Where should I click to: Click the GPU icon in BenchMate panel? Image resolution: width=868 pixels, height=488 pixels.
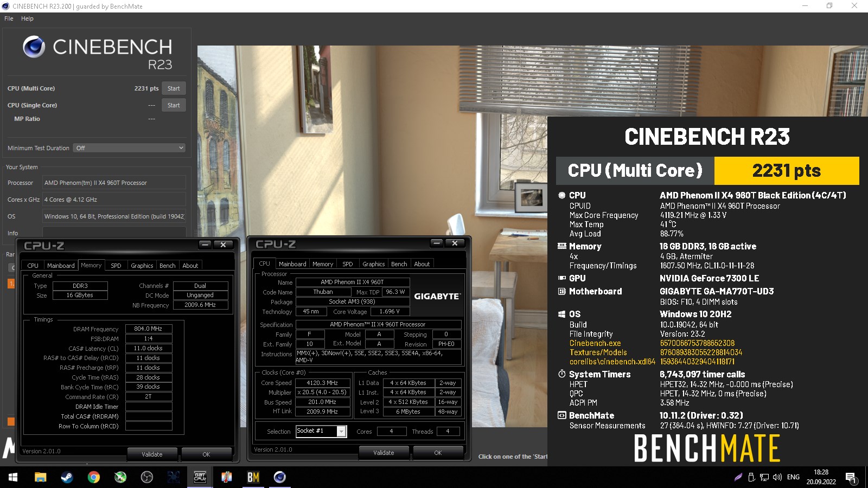tap(562, 278)
